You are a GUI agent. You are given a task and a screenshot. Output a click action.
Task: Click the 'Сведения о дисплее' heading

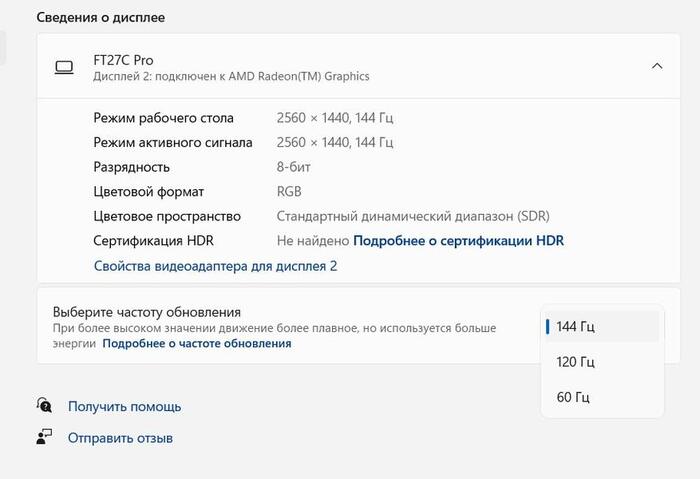101,18
